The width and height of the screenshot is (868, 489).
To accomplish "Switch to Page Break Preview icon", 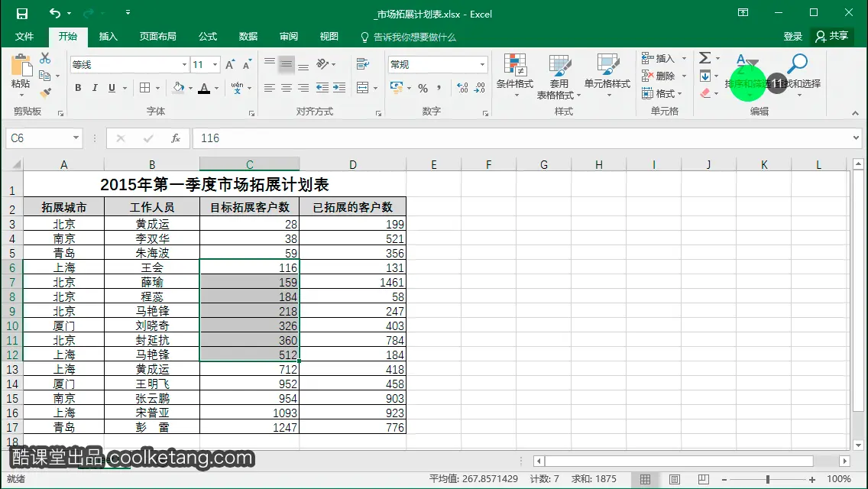I will (x=703, y=479).
